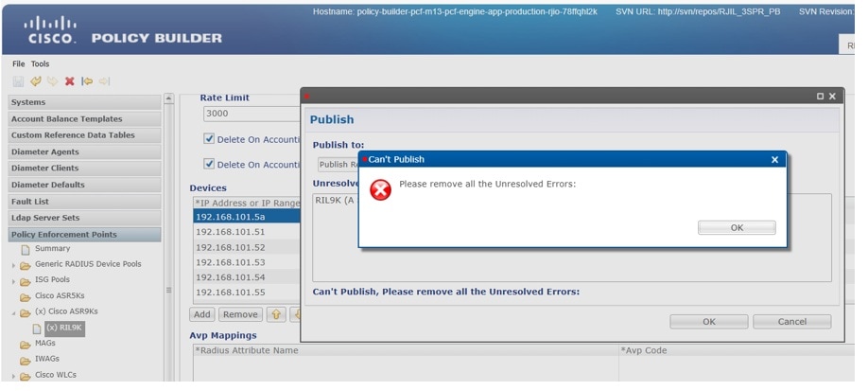Click the folder icon beside MAGs
Screen dimensions: 868x391
(x=26, y=345)
